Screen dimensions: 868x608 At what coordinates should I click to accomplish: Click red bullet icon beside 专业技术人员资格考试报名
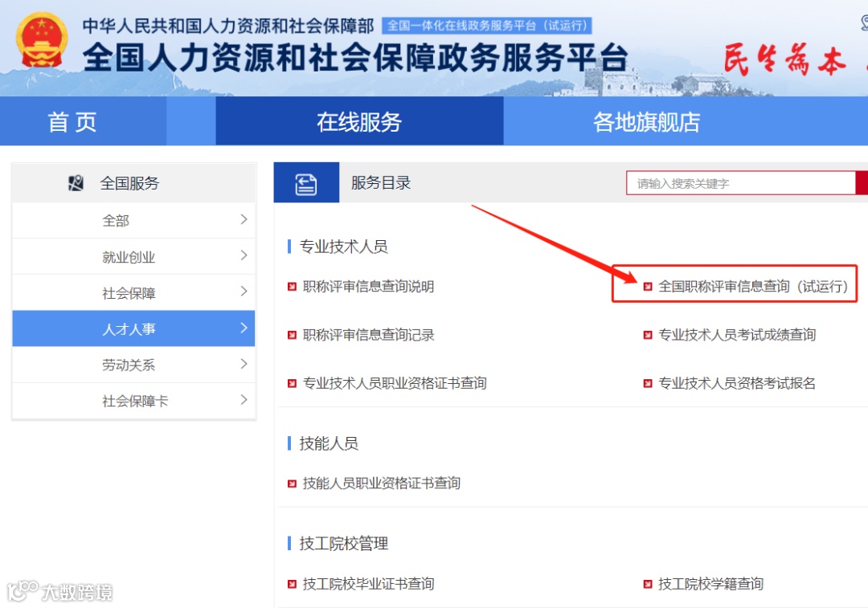647,383
